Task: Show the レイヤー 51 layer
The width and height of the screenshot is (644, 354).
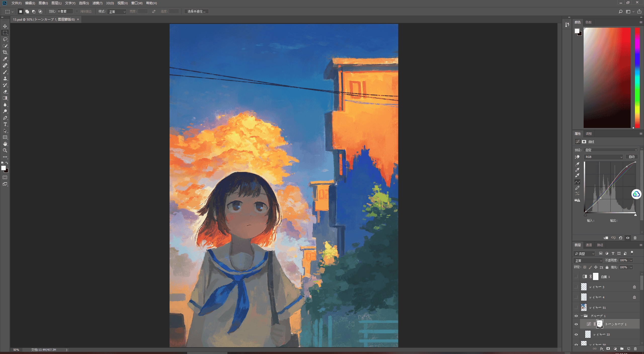Action: click(x=576, y=307)
